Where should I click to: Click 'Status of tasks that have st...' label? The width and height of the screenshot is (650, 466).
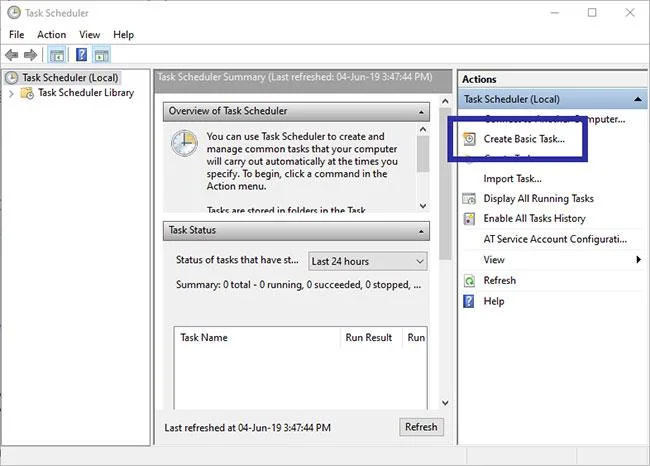tap(237, 260)
